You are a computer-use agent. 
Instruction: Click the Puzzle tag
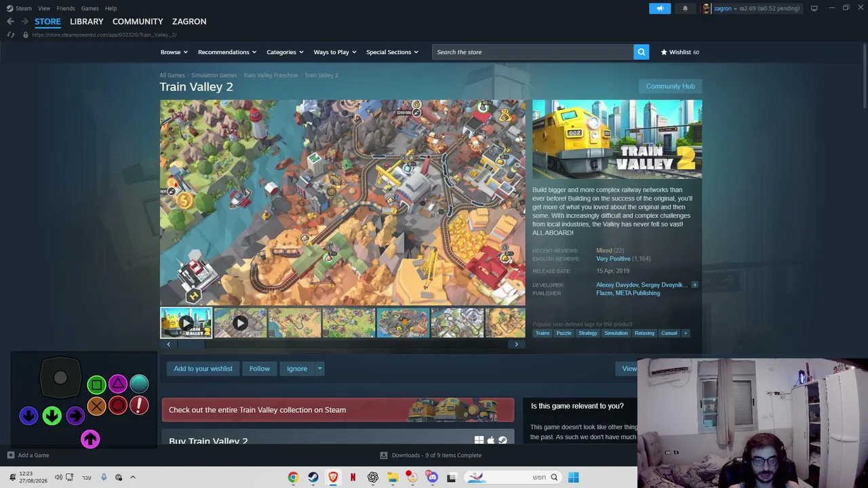[564, 333]
